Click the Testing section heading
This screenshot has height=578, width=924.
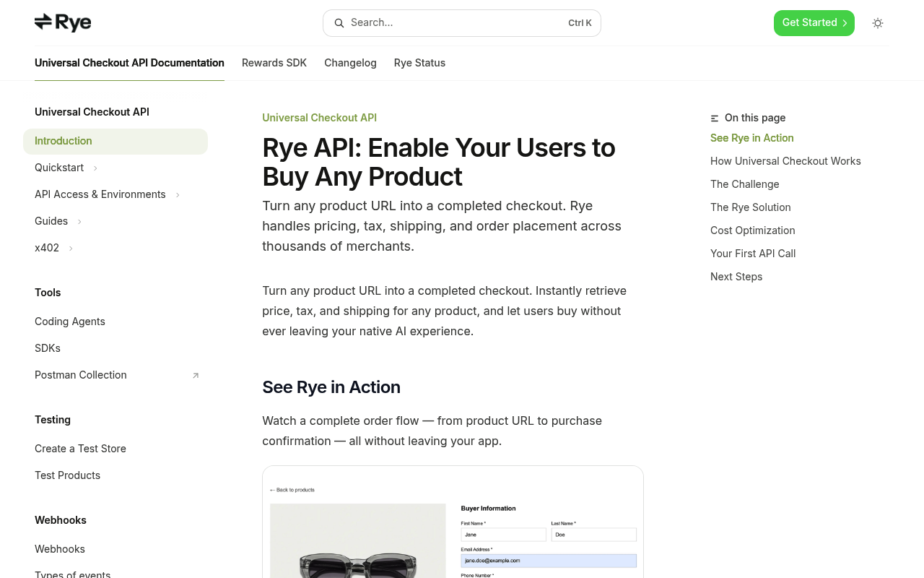pos(53,420)
